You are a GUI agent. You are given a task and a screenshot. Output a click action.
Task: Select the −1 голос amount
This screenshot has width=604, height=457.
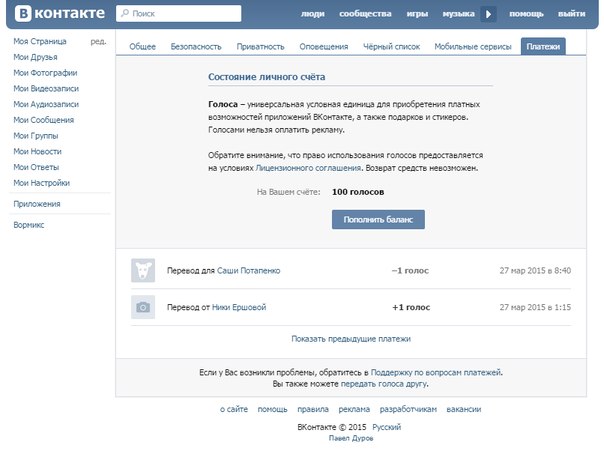(410, 271)
